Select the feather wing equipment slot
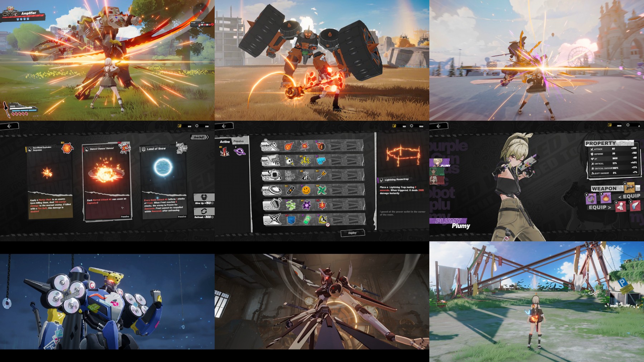This screenshot has width=644, height=362. tap(635, 206)
